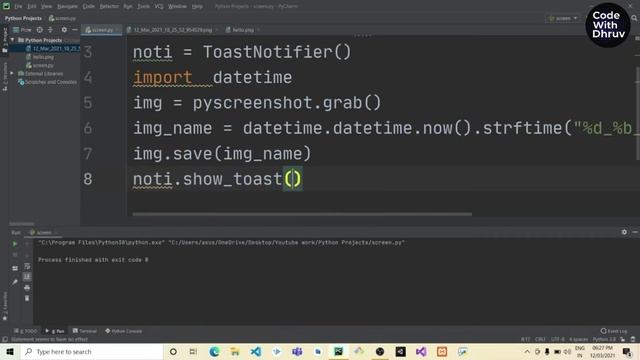Image resolution: width=640 pixels, height=360 pixels.
Task: Open the TODO tool window
Action: coord(25,331)
